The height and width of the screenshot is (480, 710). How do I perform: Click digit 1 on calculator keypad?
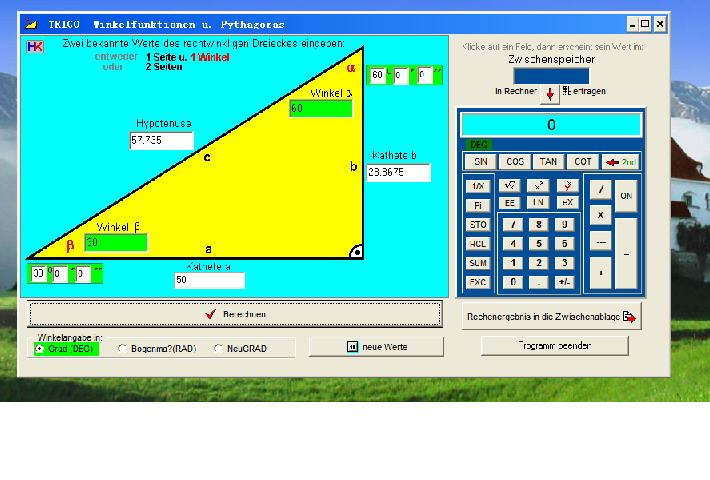coord(513,263)
